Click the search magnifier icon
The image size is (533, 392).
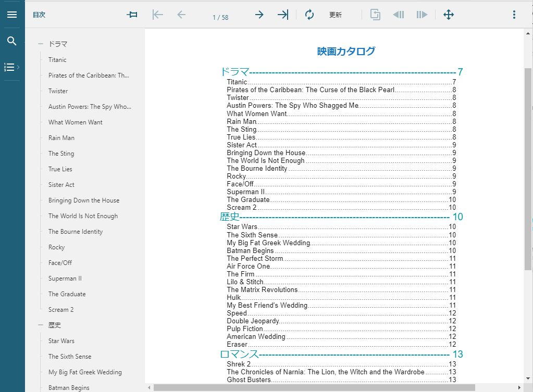click(12, 41)
